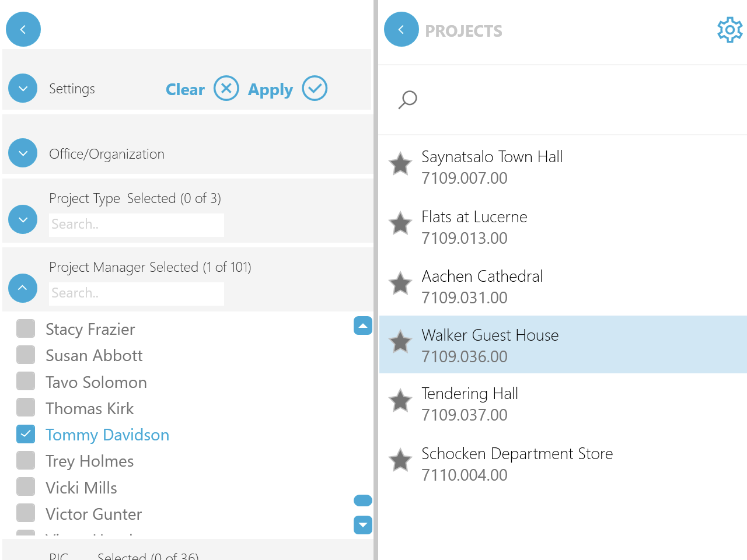This screenshot has width=747, height=560.
Task: Click the star beside Walker Guest House
Action: click(x=400, y=342)
